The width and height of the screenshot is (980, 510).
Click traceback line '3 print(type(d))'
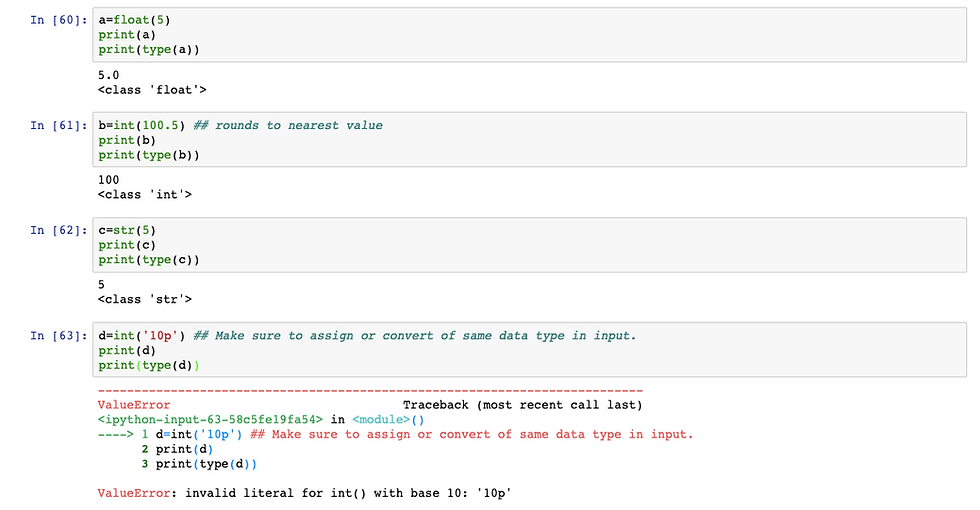coord(199,464)
